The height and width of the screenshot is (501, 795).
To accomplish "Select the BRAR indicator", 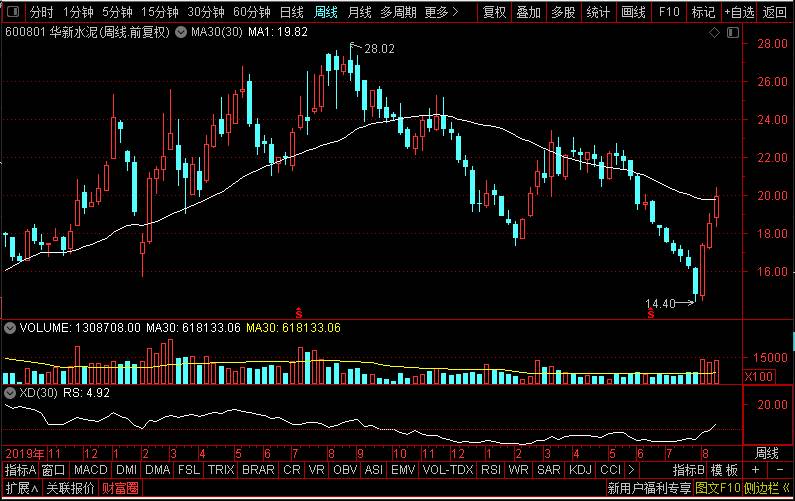I will coord(258,470).
